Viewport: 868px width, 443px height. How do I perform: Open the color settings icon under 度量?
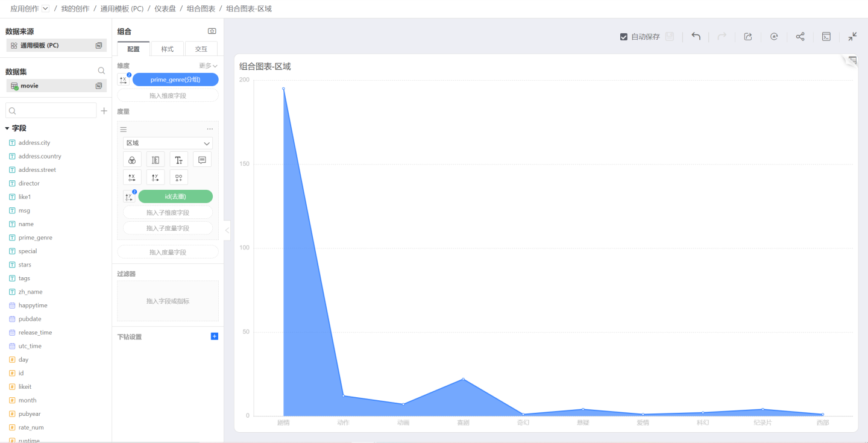click(132, 160)
